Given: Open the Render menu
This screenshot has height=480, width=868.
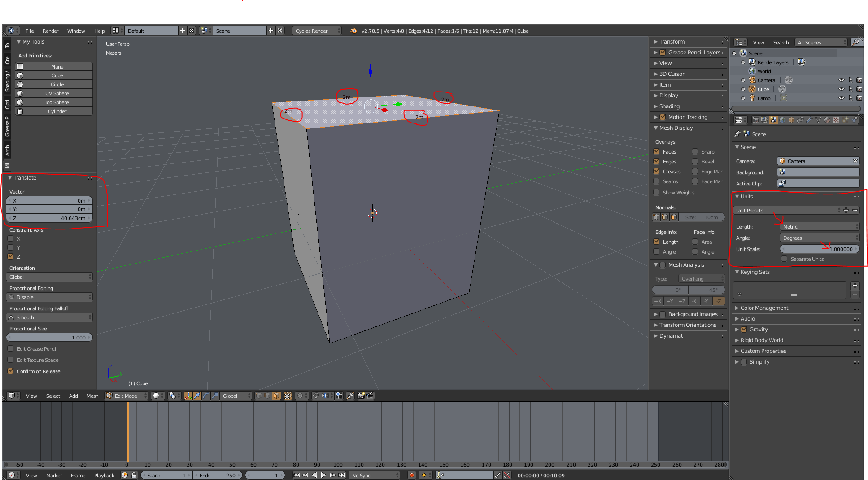Looking at the screenshot, I should click(50, 31).
